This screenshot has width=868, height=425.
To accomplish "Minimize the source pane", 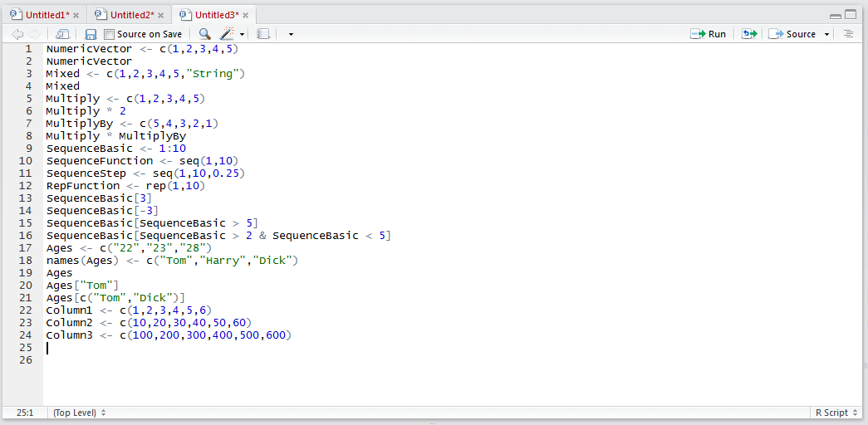I will 836,16.
